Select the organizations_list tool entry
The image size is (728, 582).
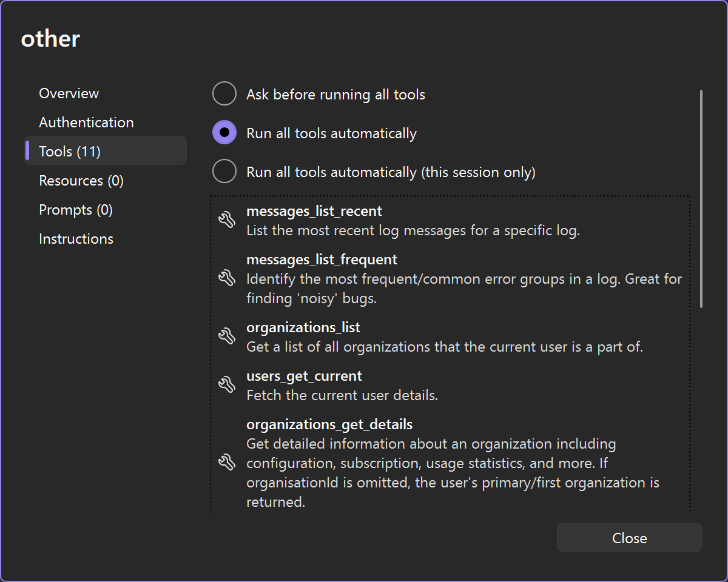point(303,327)
